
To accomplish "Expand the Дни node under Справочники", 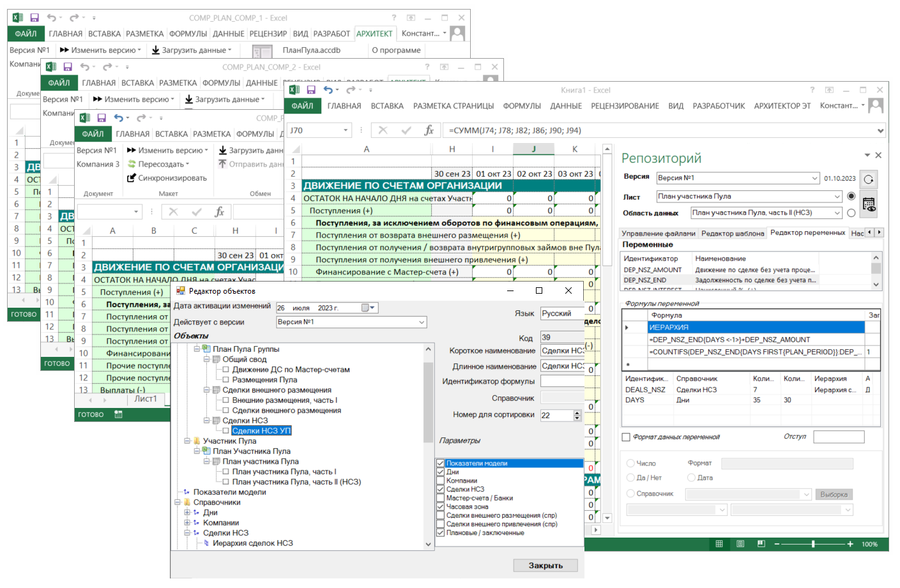I will point(187,513).
